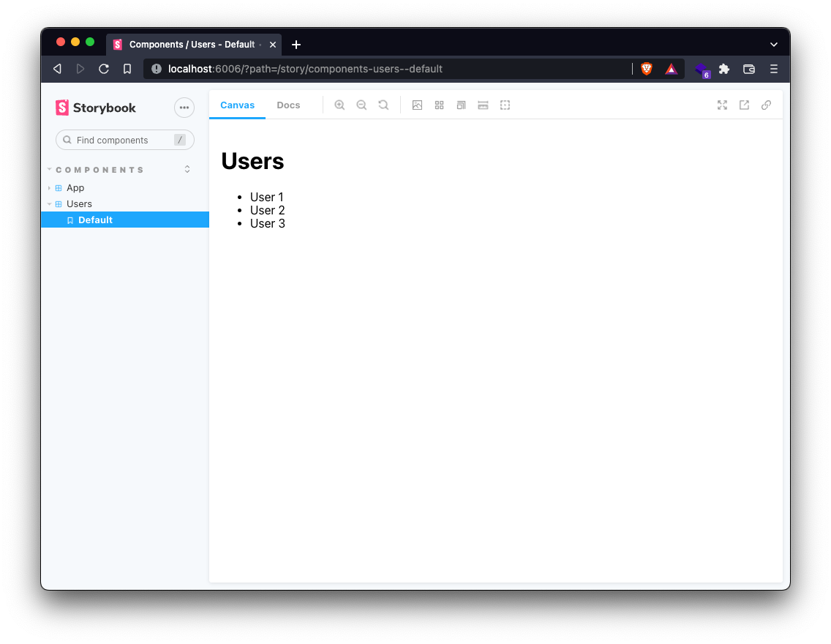Click the slash shortcut badge in search
The width and height of the screenshot is (831, 644).
pos(180,140)
